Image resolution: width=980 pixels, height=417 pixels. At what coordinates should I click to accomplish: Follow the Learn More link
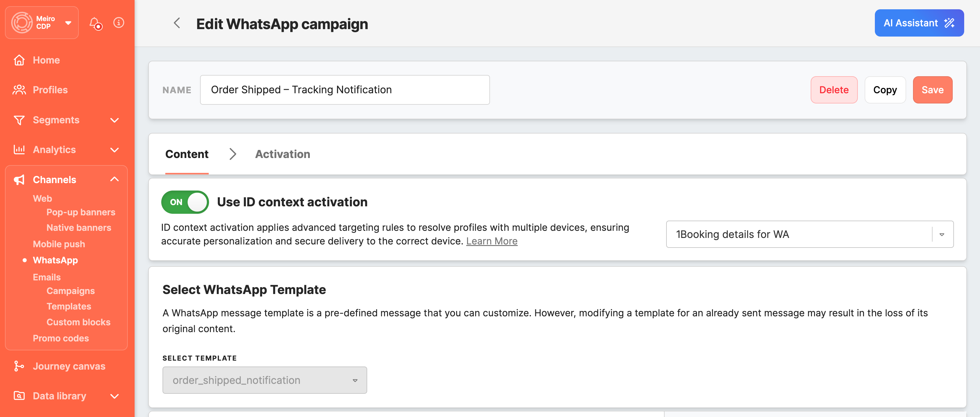click(492, 241)
